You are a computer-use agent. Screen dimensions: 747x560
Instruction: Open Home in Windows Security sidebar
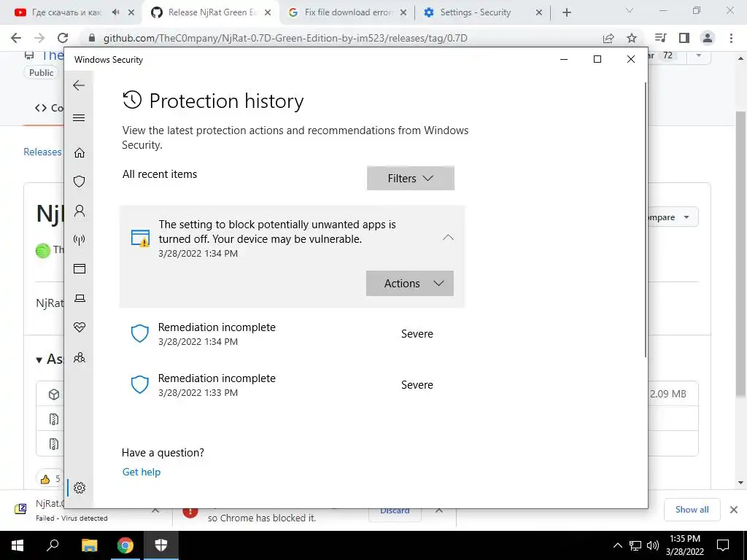[79, 152]
